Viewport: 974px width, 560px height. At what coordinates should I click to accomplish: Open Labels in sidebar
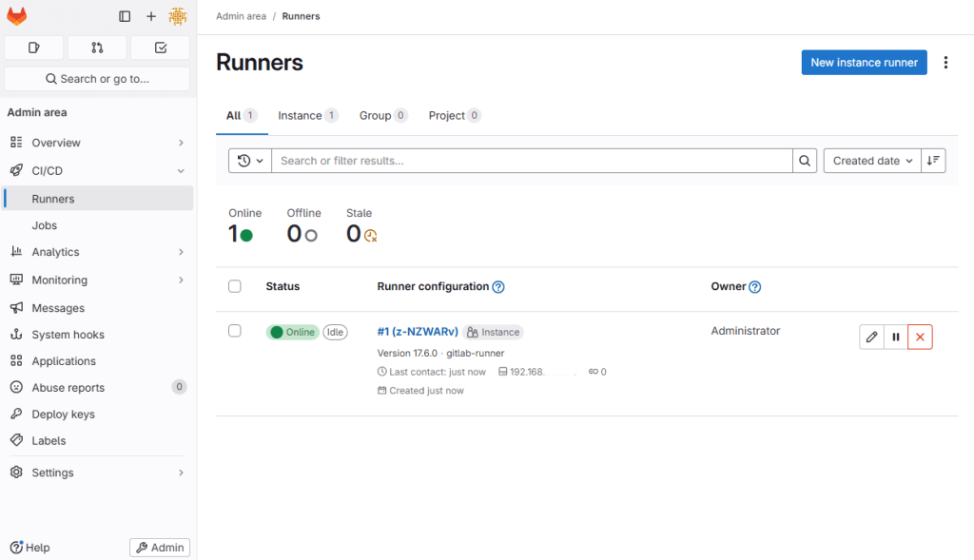(97, 441)
